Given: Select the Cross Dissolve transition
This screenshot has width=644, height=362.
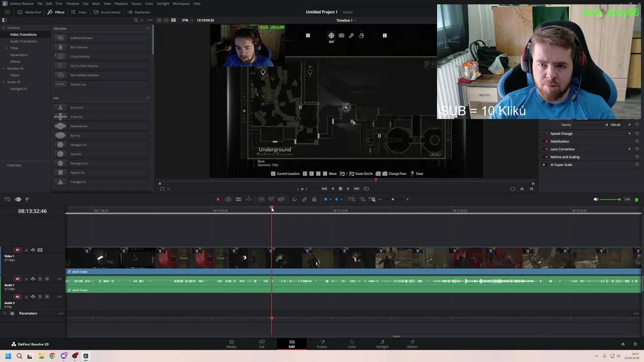Looking at the screenshot, I should (101, 56).
